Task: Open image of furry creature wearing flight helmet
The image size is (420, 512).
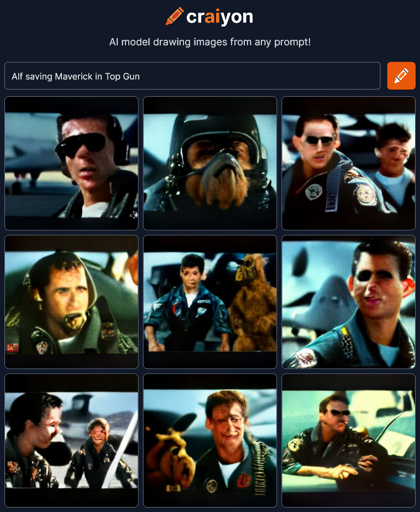Action: [x=210, y=163]
